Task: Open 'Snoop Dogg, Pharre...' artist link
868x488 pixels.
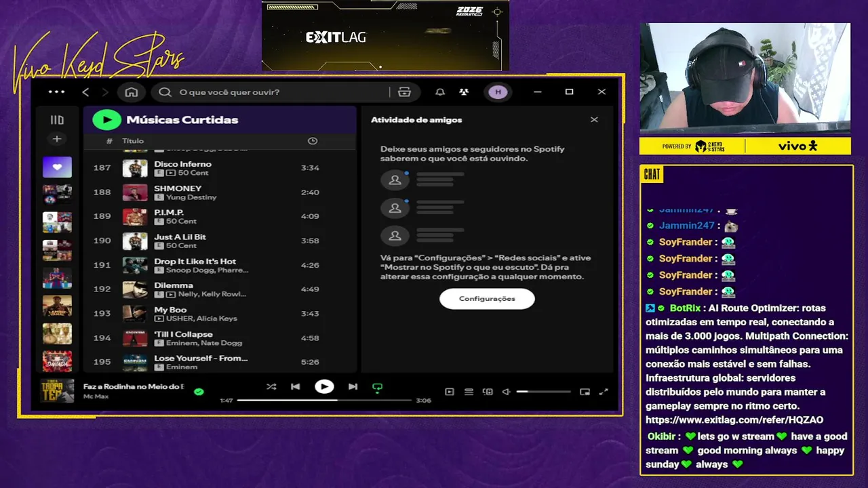Action: point(207,270)
